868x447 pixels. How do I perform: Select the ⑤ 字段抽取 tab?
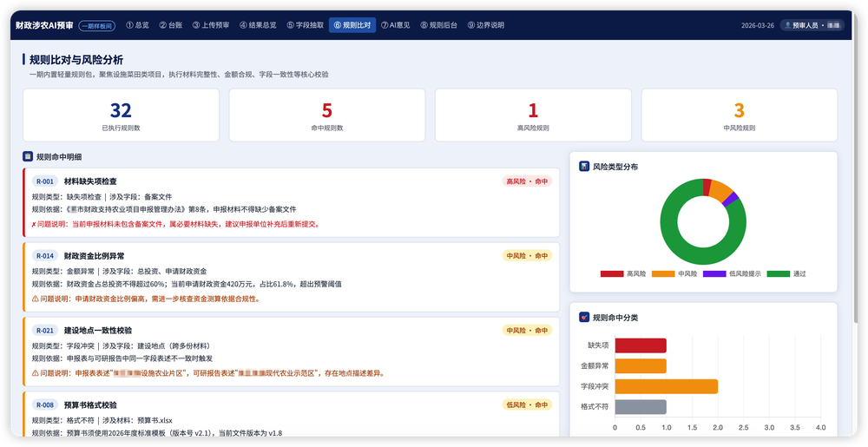coord(305,25)
